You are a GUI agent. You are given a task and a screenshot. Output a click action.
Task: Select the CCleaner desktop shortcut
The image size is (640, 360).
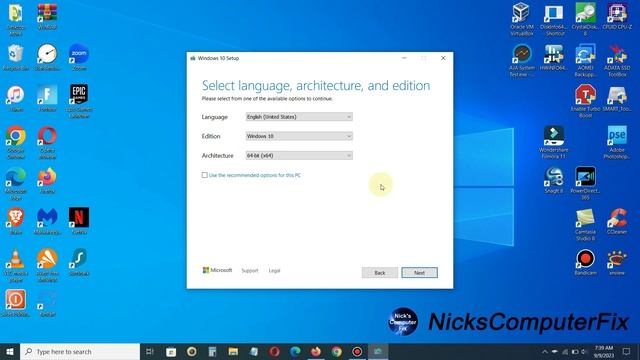617,221
